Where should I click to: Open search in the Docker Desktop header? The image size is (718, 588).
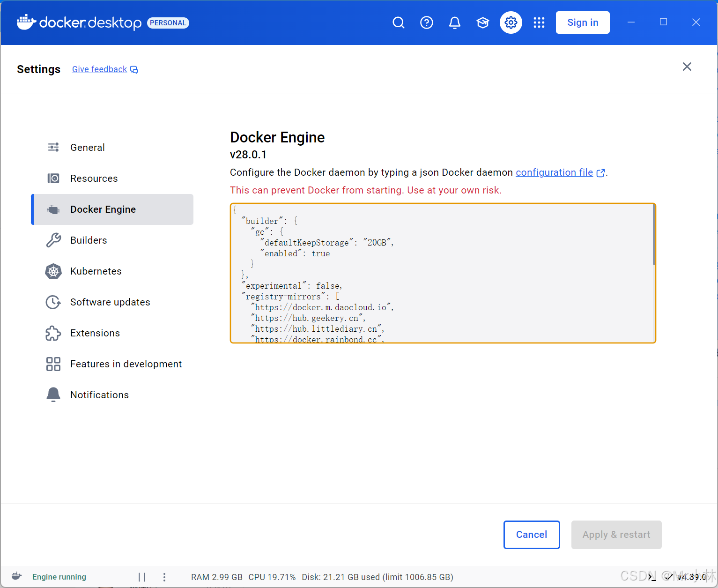[x=399, y=22]
